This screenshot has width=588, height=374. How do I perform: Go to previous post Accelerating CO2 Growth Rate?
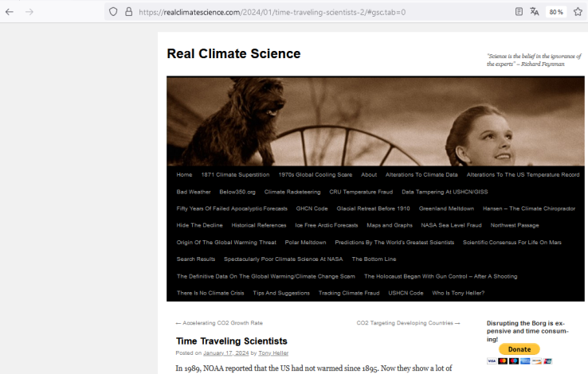[x=219, y=323]
